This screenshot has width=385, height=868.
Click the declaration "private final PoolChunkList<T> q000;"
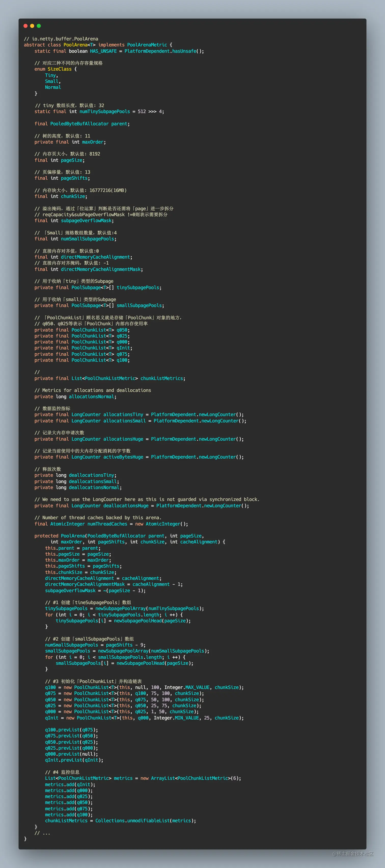(82, 342)
